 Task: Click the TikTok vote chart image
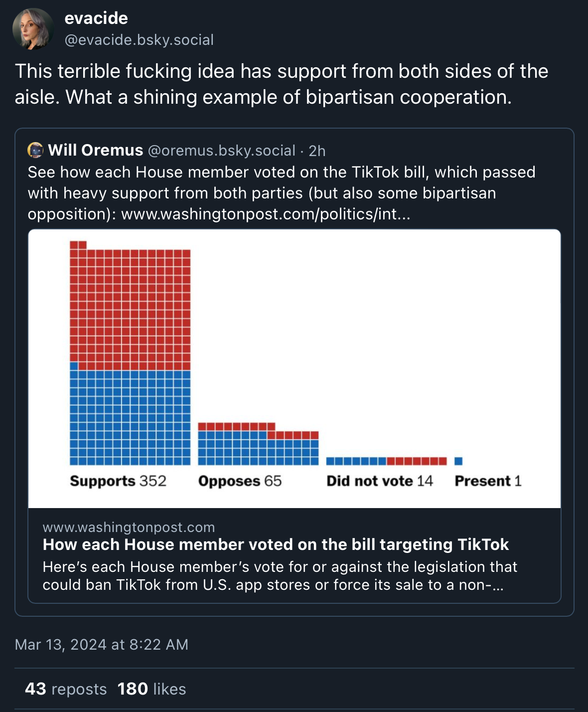click(294, 366)
